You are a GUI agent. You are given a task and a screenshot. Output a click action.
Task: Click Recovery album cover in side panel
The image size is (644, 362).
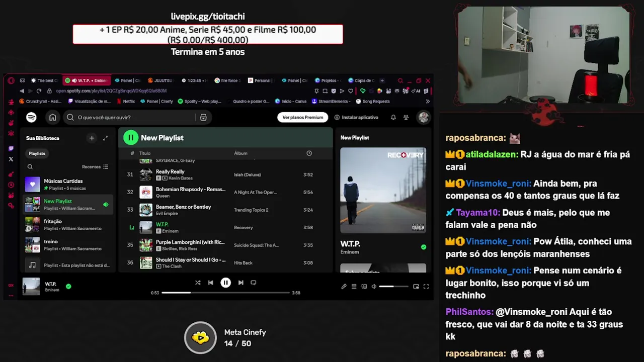coord(383,190)
